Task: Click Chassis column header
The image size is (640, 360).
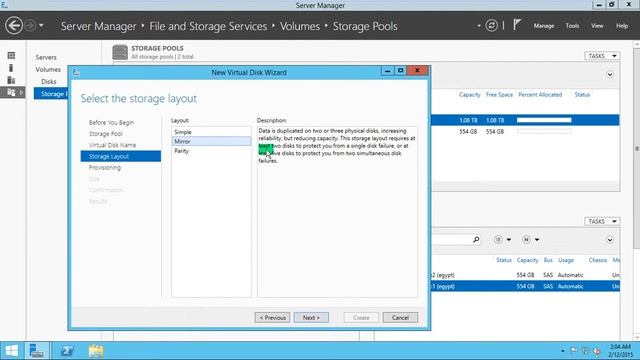Action: coord(598,260)
